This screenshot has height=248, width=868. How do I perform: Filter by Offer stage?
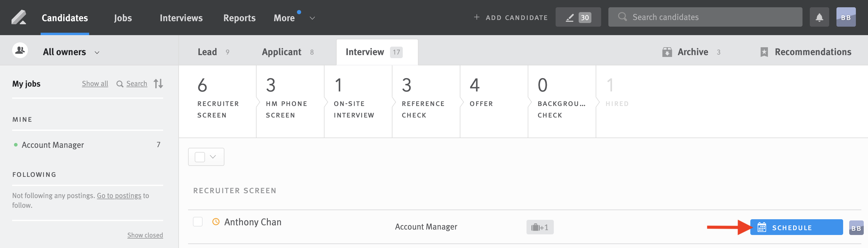point(494,101)
